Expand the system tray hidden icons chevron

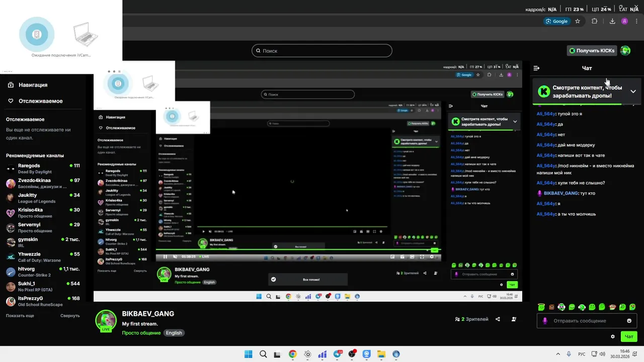pos(557,354)
